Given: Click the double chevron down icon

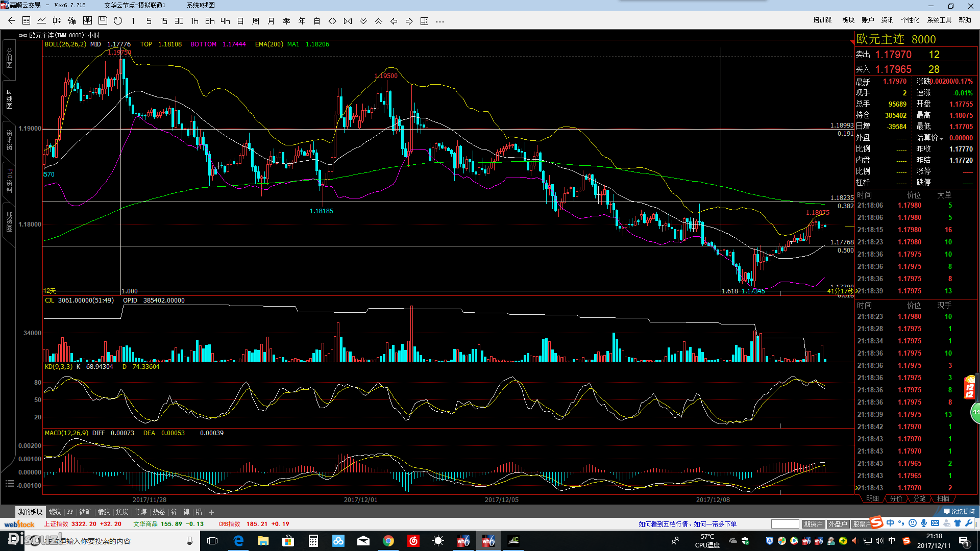Looking at the screenshot, I should (x=363, y=21).
